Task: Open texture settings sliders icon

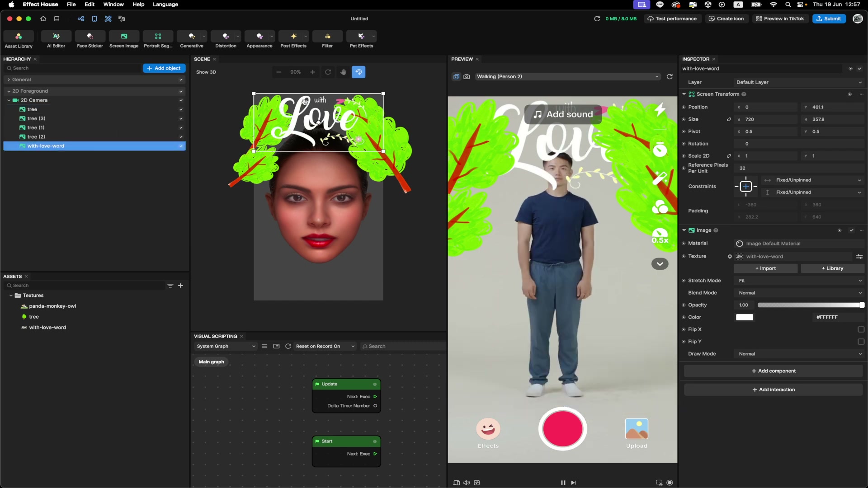Action: click(859, 257)
